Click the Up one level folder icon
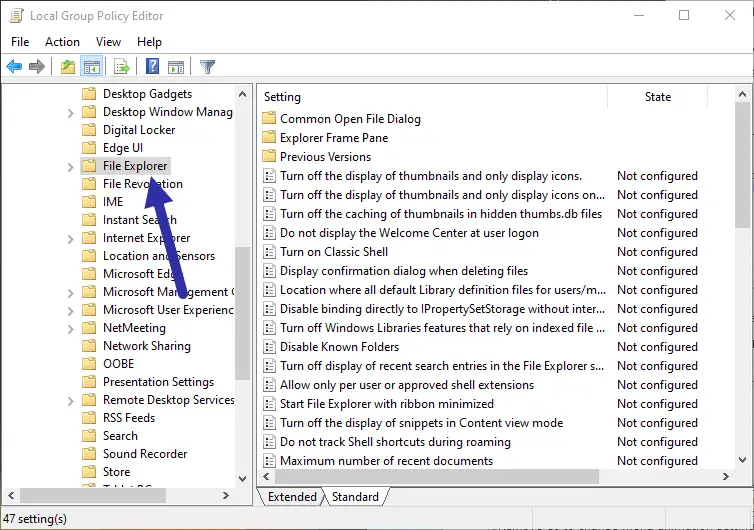The height and width of the screenshot is (530, 754). (x=67, y=66)
